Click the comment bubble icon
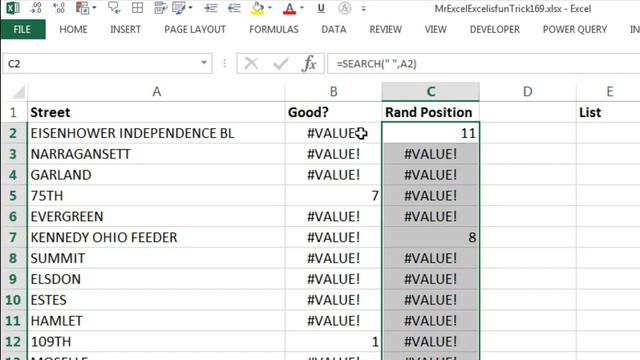This screenshot has height=360, width=640. 114,8
